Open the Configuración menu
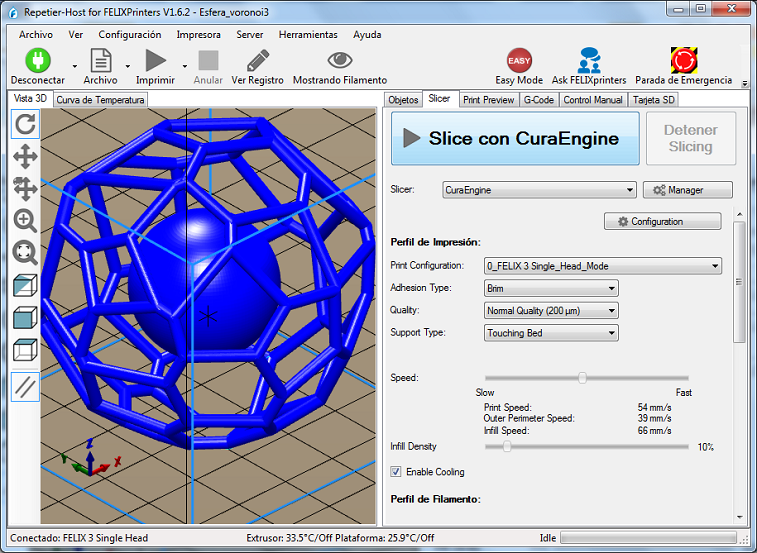The height and width of the screenshot is (553, 757). click(x=130, y=35)
